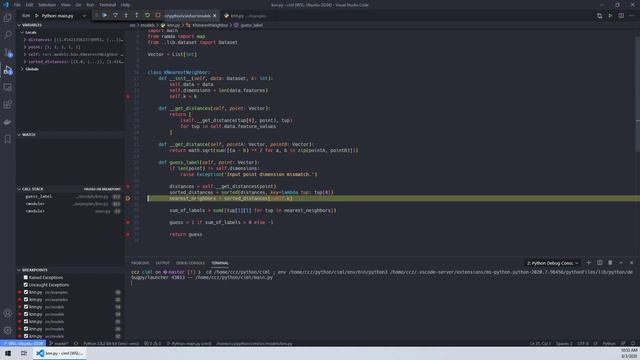Click Step Into in the debug toolbar

coord(126,16)
